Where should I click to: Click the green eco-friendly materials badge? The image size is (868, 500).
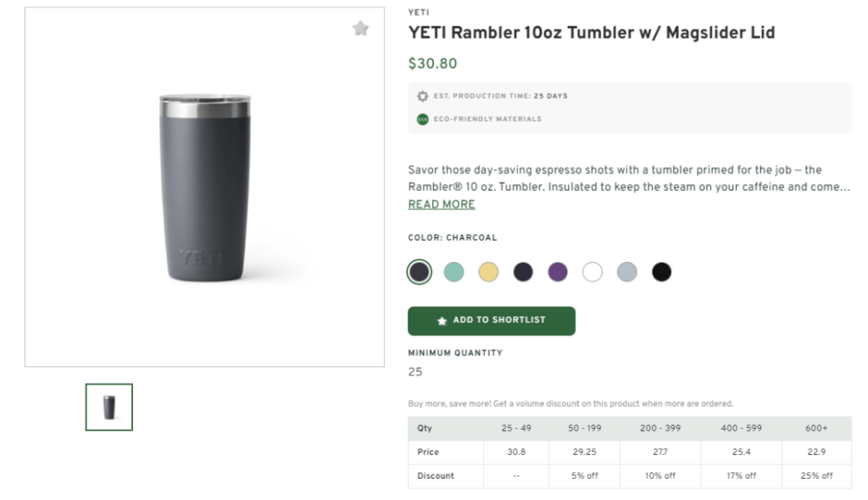[x=420, y=119]
